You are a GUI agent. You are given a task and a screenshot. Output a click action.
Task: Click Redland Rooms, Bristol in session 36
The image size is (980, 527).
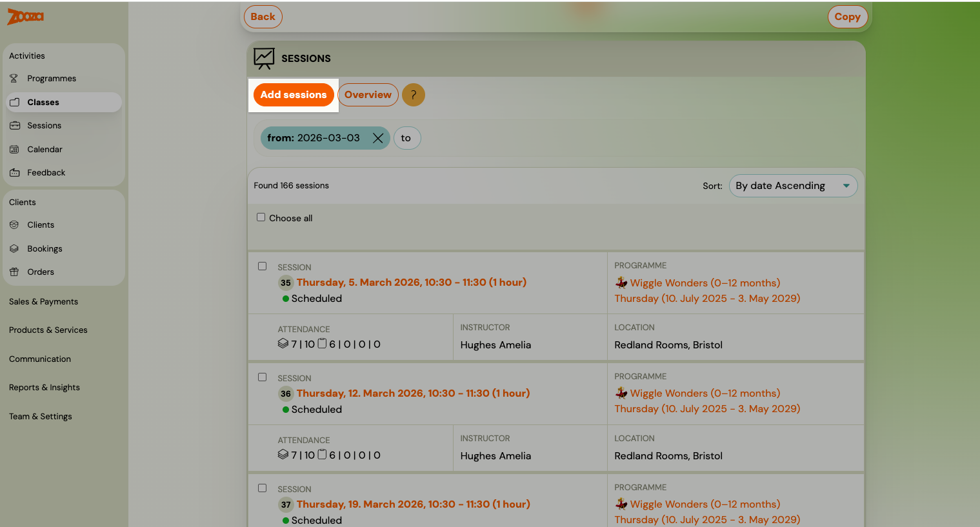click(x=668, y=456)
